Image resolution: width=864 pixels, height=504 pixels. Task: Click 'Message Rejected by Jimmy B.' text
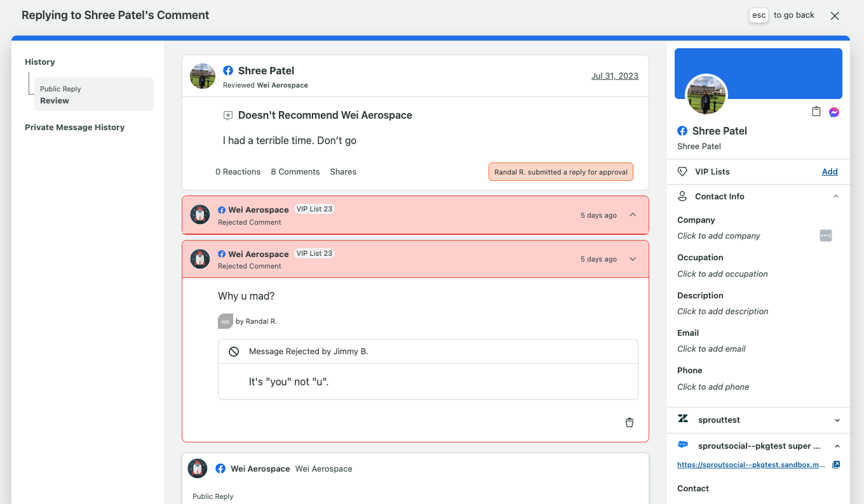[x=309, y=351]
